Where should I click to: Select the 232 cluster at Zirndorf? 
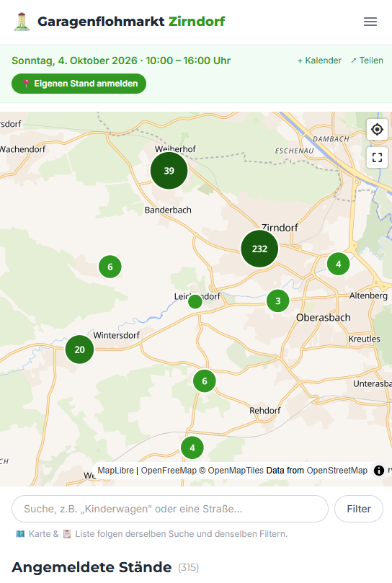click(x=259, y=249)
